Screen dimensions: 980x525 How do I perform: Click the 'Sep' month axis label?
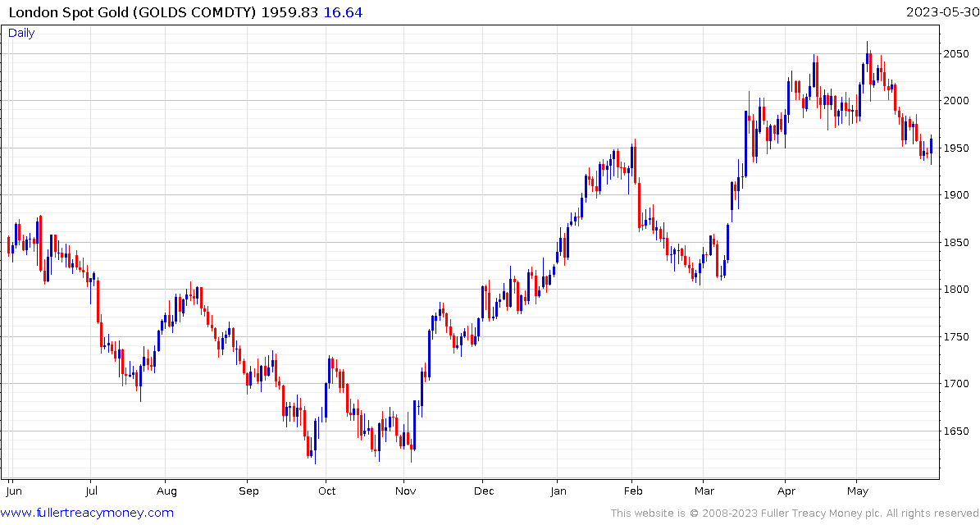[248, 491]
